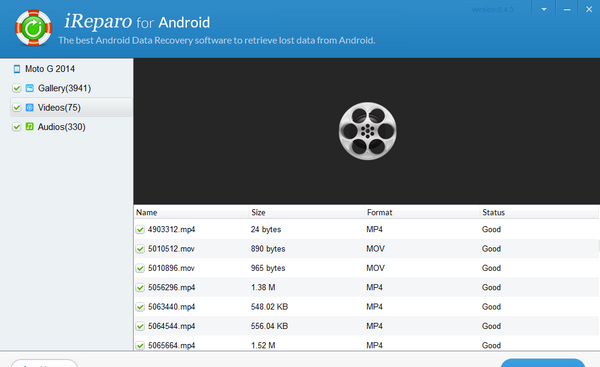Screen dimensions: 600x367
Task: Click the Videos film icon in sidebar
Action: (29, 108)
